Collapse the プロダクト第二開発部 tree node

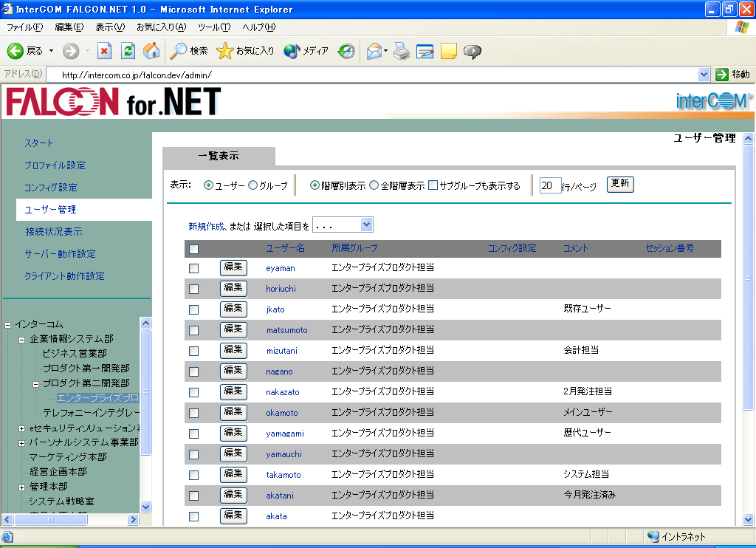click(x=35, y=384)
